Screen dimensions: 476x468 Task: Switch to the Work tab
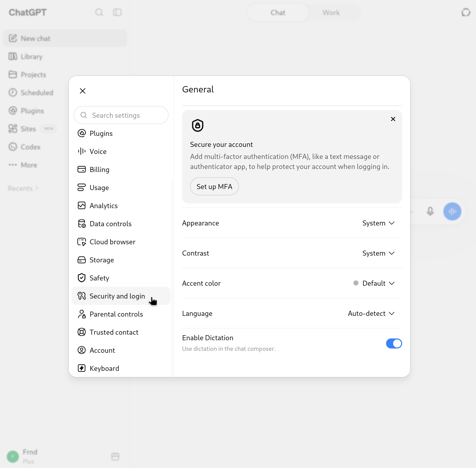[331, 13]
